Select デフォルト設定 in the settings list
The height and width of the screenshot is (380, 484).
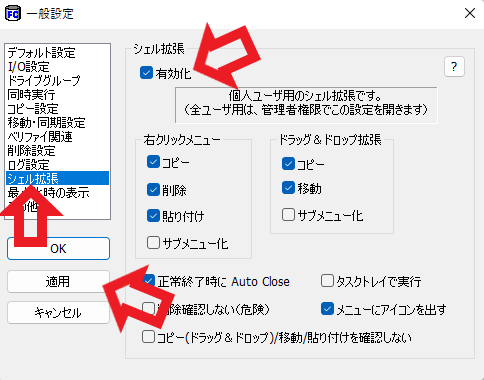coord(58,53)
